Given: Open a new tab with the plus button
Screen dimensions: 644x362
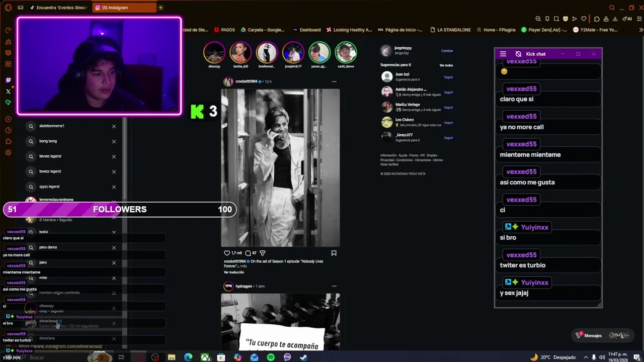Looking at the screenshot, I should pyautogui.click(x=160, y=8).
